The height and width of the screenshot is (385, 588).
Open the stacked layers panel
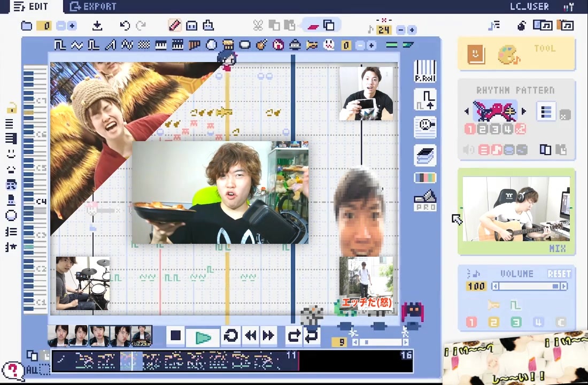425,155
